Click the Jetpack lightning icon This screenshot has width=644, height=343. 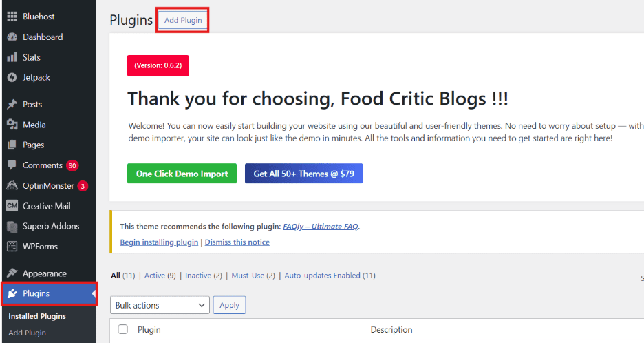12,77
